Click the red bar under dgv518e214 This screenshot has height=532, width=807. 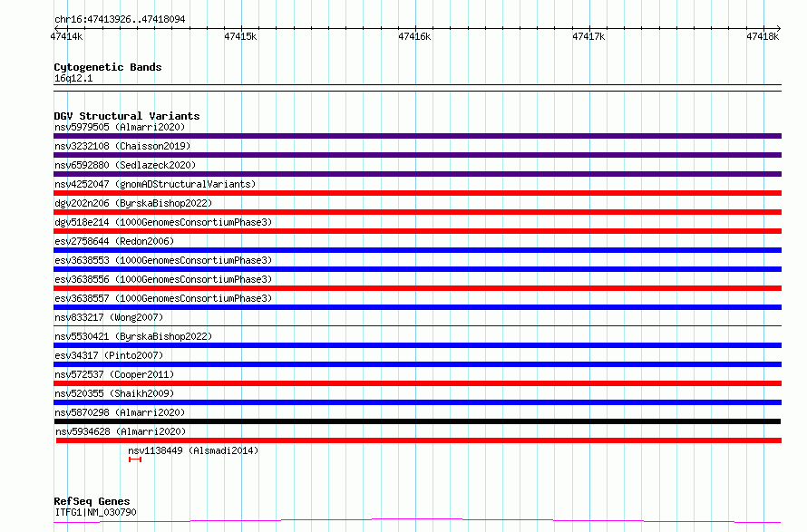(417, 231)
